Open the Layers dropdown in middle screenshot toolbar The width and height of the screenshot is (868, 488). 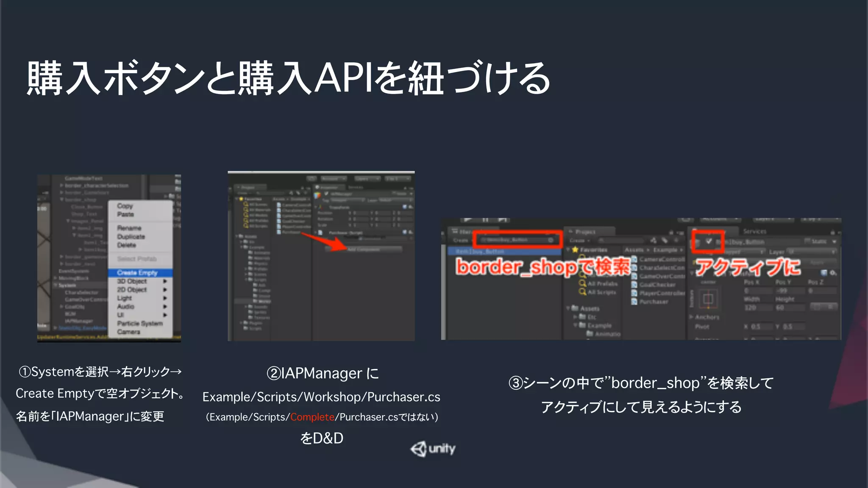367,178
